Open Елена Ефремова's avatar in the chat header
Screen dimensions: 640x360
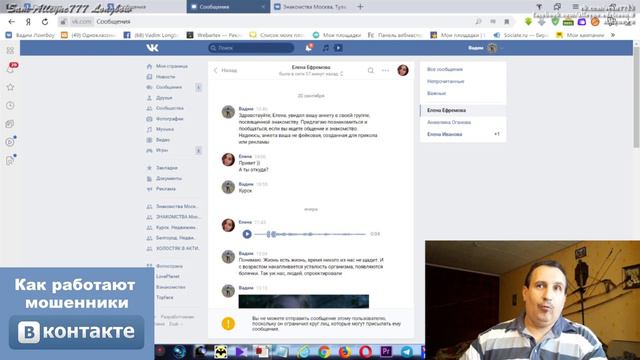pyautogui.click(x=403, y=70)
